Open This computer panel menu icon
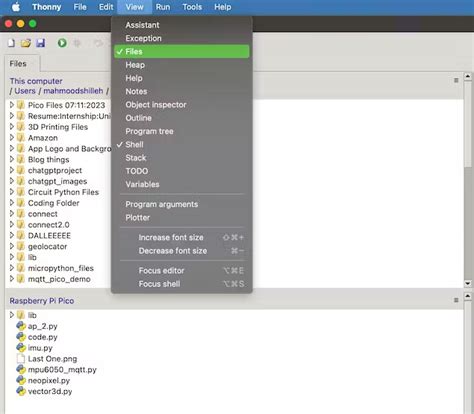474x414 pixels. (x=456, y=80)
